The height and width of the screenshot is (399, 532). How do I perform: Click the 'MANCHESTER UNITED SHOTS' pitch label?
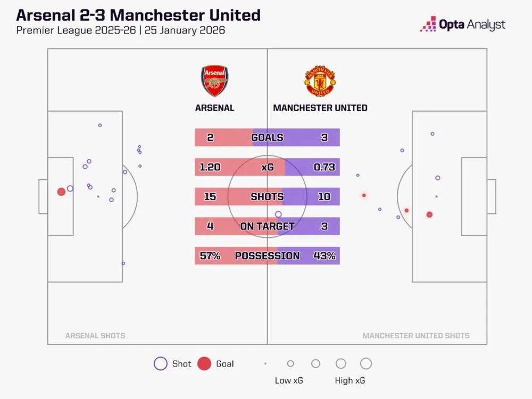click(415, 336)
